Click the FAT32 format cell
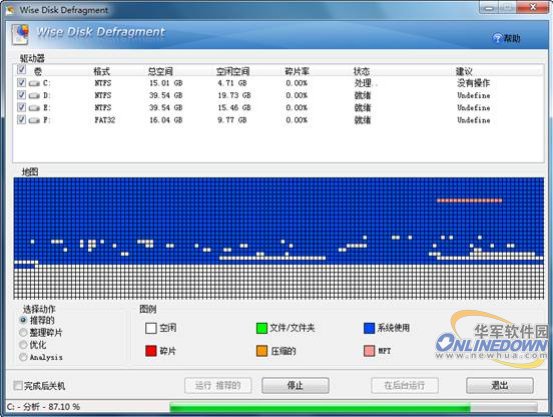The width and height of the screenshot is (553, 417). point(105,120)
